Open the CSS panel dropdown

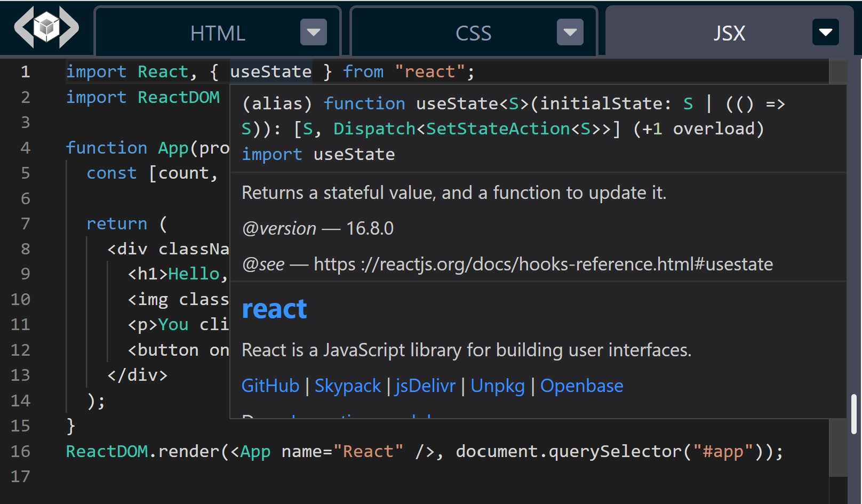point(570,32)
